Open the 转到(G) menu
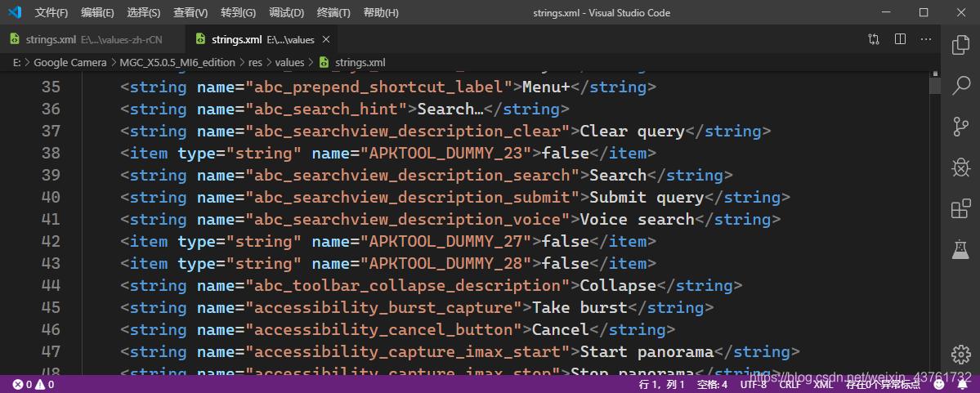The image size is (980, 393). pyautogui.click(x=238, y=12)
